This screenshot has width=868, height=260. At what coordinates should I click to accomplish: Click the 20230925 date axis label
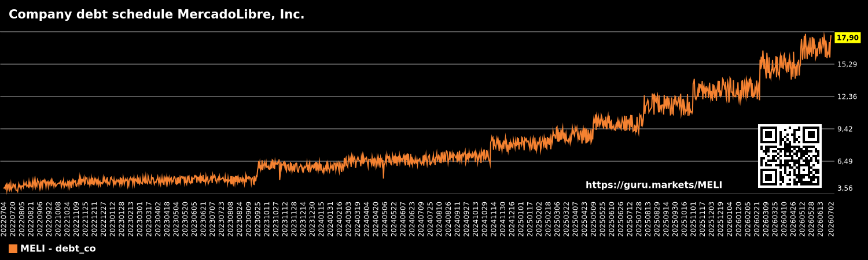point(258,218)
